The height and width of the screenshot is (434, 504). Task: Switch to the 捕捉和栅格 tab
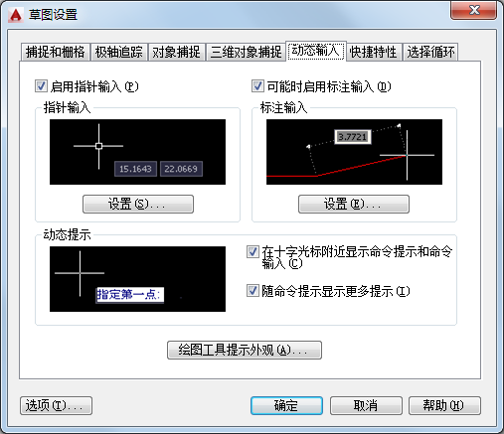[56, 53]
